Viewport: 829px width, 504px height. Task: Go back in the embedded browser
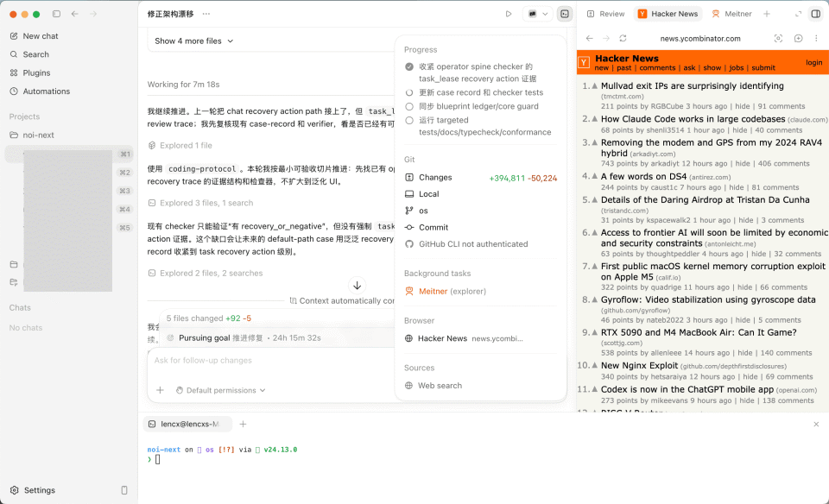pyautogui.click(x=590, y=38)
